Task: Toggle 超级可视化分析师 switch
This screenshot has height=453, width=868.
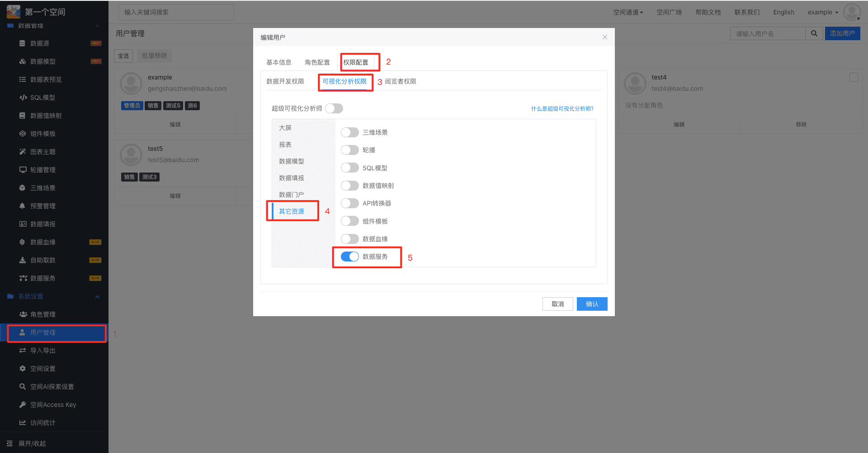Action: pyautogui.click(x=334, y=108)
